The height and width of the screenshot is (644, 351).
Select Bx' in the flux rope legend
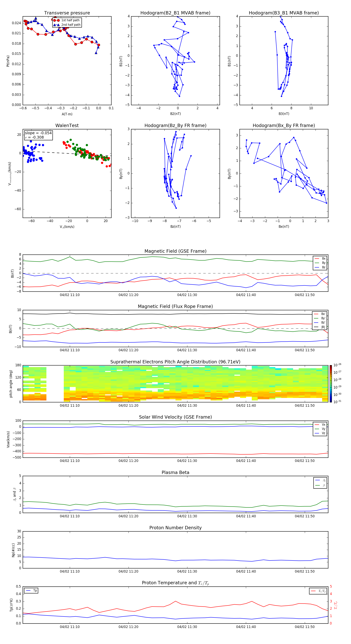click(320, 314)
